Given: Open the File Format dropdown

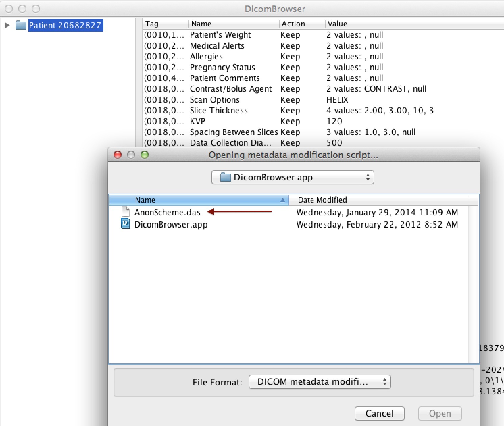Looking at the screenshot, I should [320, 382].
